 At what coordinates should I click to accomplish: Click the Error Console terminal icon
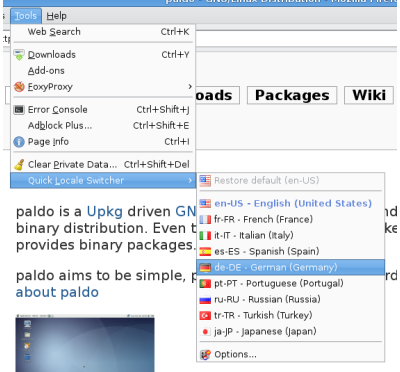click(19, 110)
